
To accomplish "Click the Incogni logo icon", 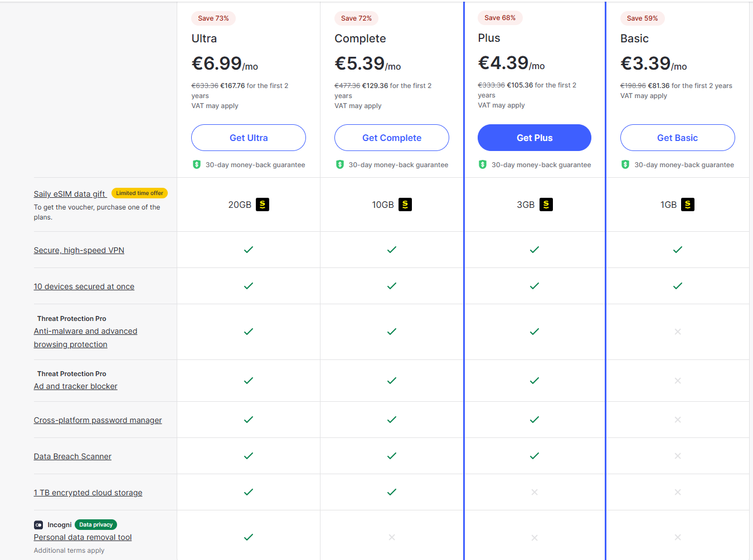I will [38, 525].
